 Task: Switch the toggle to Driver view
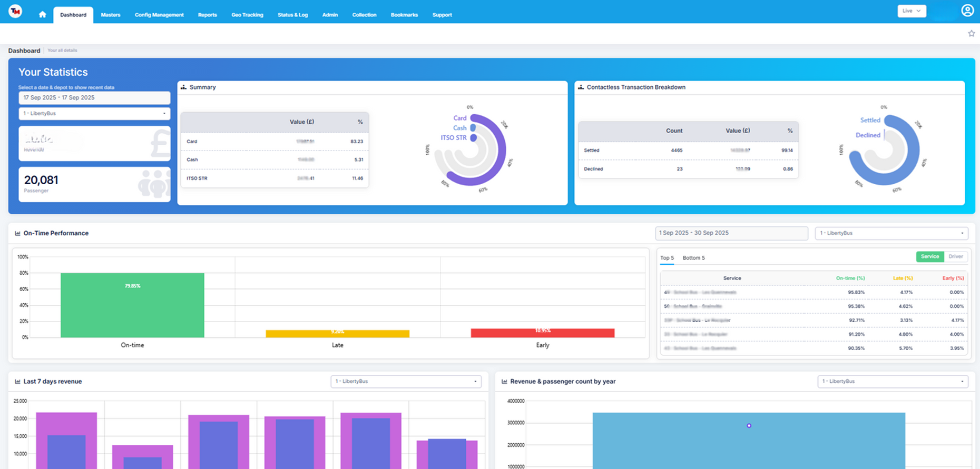tap(955, 257)
